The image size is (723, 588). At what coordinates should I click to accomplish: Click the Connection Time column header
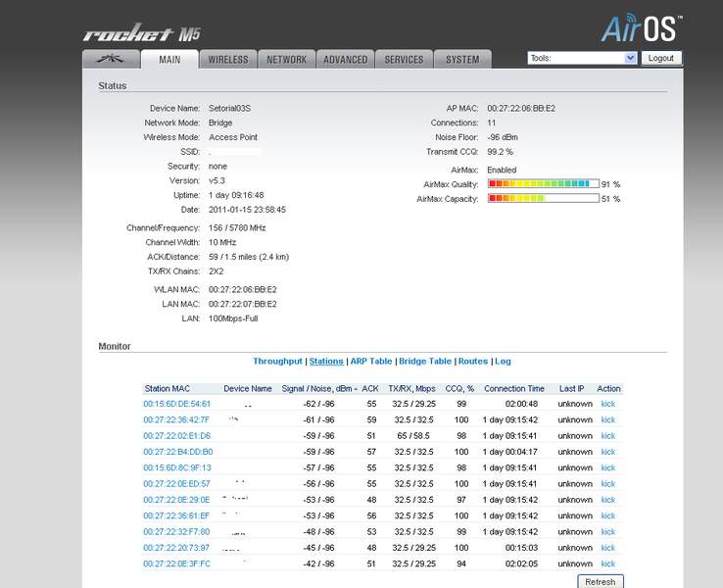tap(514, 388)
